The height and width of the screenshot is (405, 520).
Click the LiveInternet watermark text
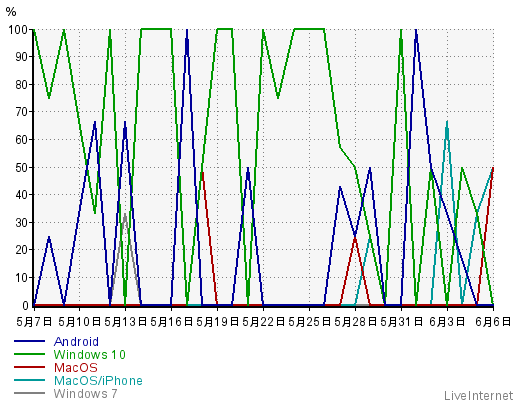479,396
